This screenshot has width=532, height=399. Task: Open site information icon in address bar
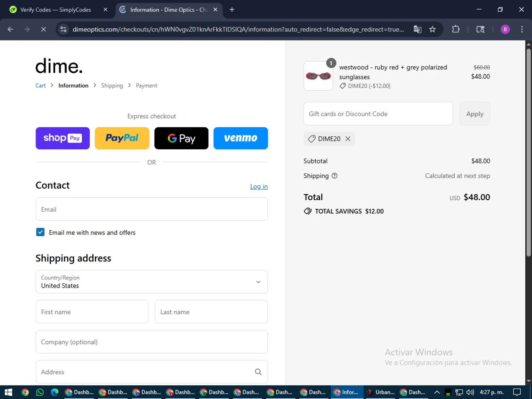pyautogui.click(x=63, y=29)
